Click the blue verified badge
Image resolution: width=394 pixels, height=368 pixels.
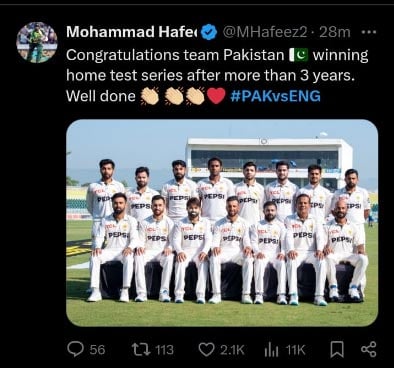pos(209,32)
